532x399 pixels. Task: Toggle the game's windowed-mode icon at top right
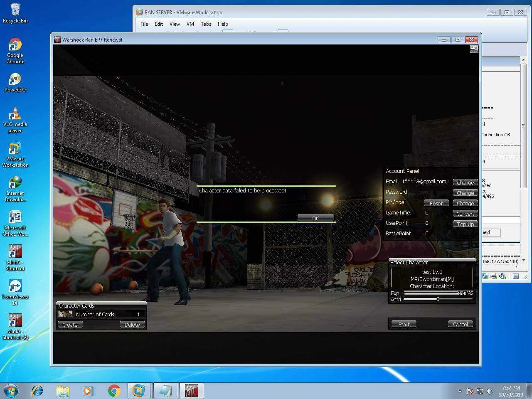[x=474, y=49]
